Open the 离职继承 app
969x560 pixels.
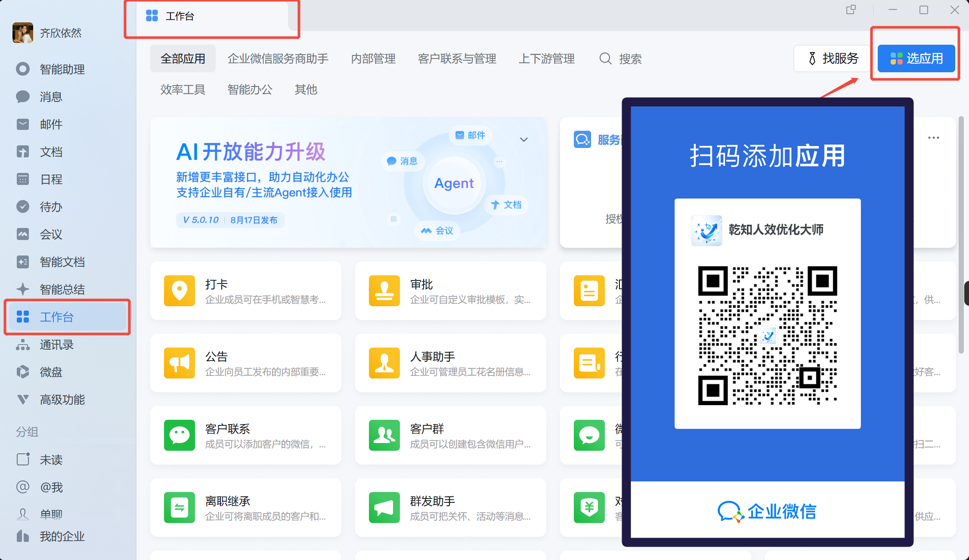coord(245,508)
